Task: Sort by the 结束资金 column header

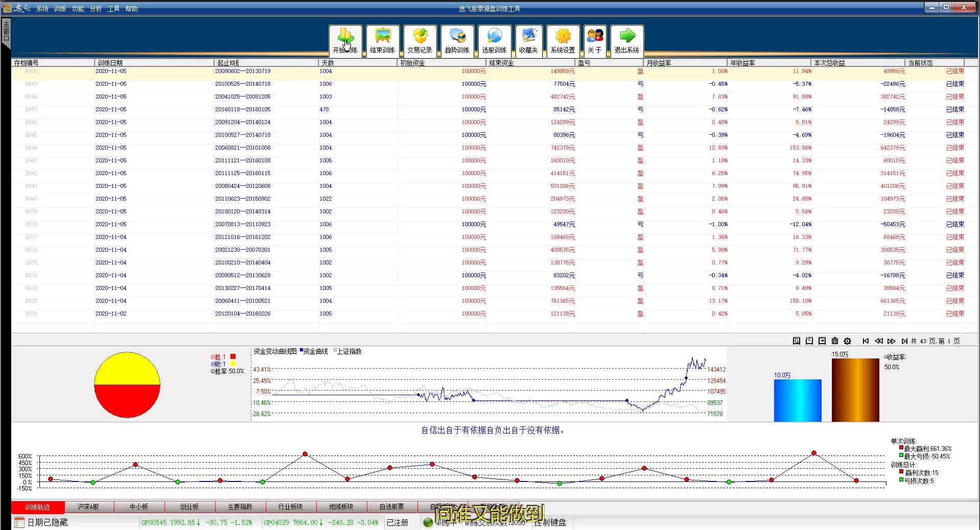Action: pos(530,63)
